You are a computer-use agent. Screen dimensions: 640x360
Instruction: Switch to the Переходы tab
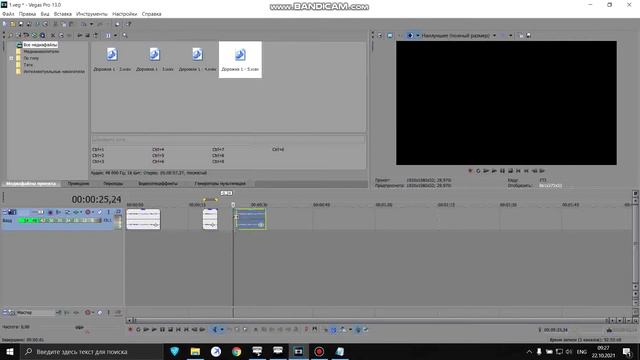pyautogui.click(x=113, y=183)
